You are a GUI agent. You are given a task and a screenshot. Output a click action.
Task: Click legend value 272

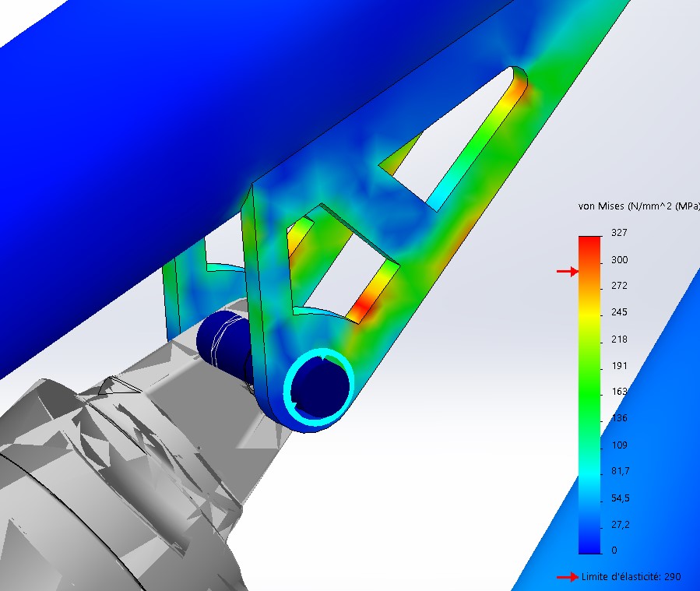pyautogui.click(x=619, y=286)
